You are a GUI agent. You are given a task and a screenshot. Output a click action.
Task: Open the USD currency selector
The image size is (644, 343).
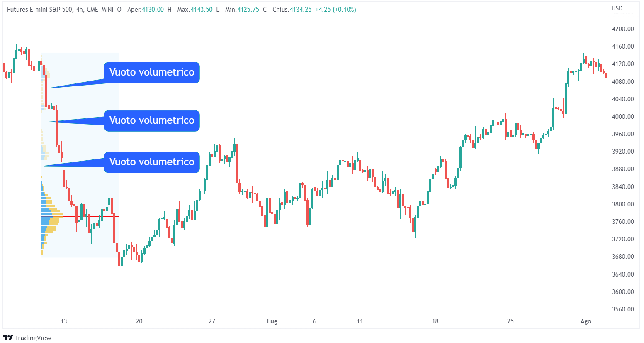[x=617, y=8]
